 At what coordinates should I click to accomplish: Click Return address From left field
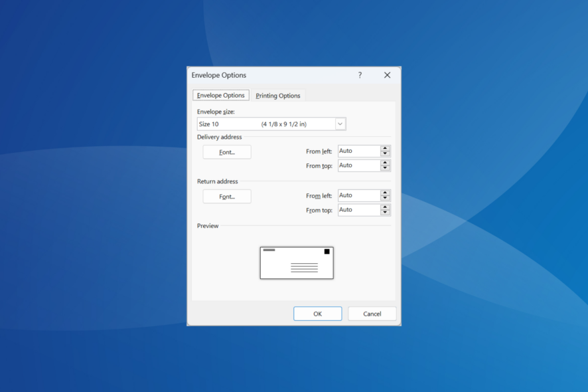coord(359,195)
